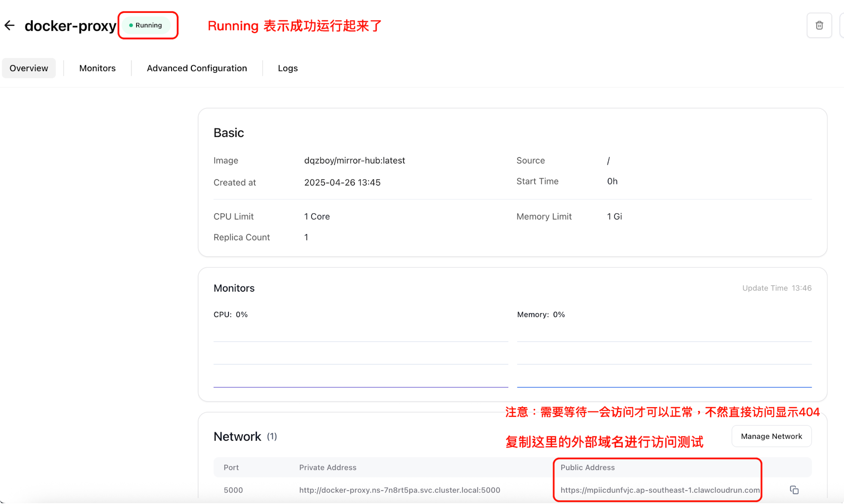Click the green Running status badge
Viewport: 844px width, 504px height.
click(x=146, y=25)
